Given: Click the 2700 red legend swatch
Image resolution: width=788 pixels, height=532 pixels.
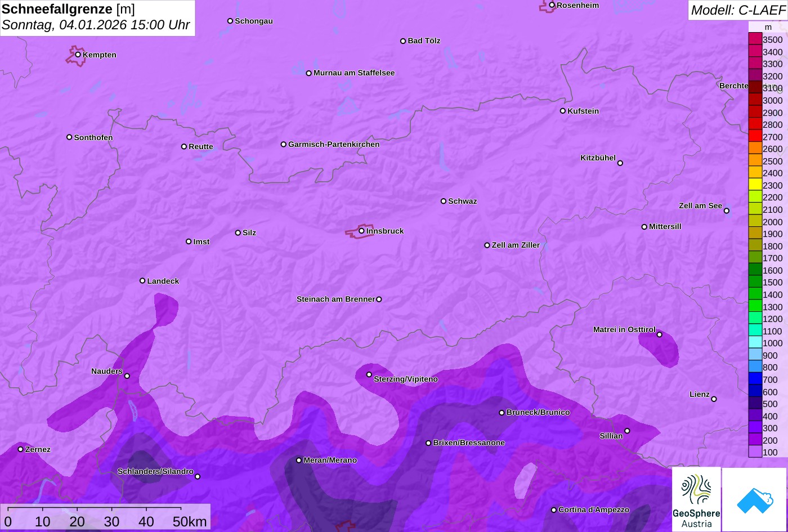Looking at the screenshot, I should 755,136.
